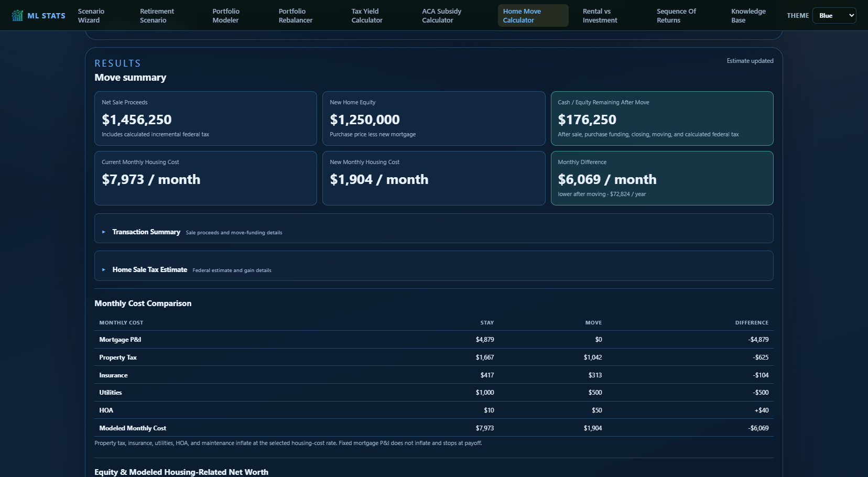Click the Move summary heading
This screenshot has height=477, width=868.
tap(130, 78)
